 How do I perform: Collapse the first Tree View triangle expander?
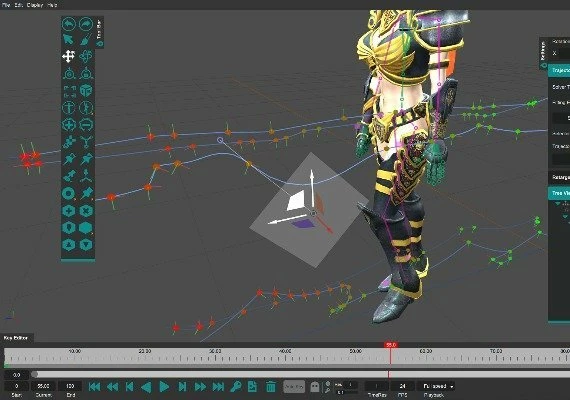tap(558, 204)
